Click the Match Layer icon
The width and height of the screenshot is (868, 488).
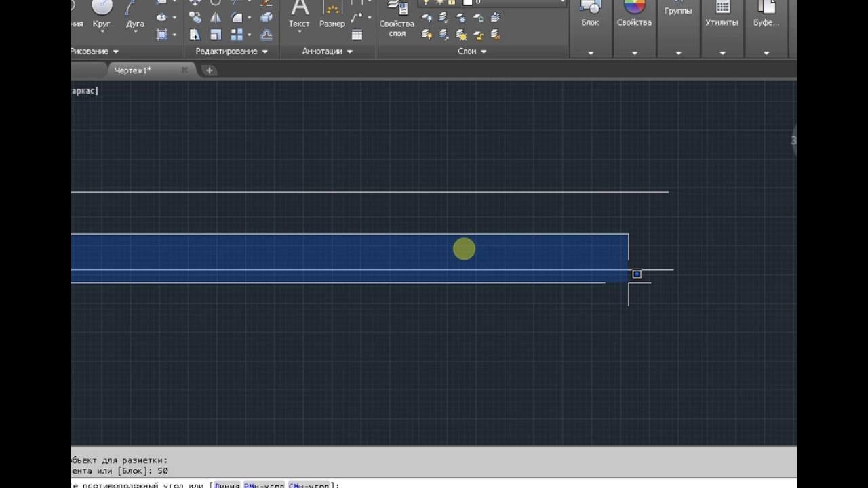tap(496, 34)
